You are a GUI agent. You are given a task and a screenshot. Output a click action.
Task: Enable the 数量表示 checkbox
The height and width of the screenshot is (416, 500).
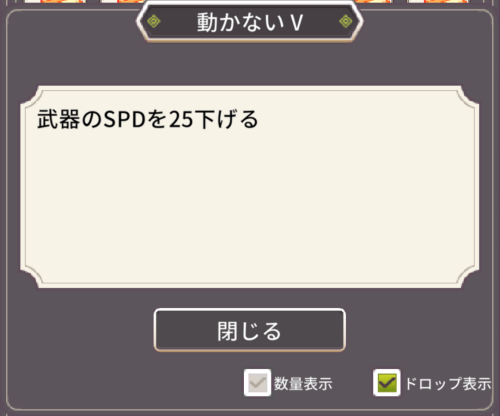point(257,383)
